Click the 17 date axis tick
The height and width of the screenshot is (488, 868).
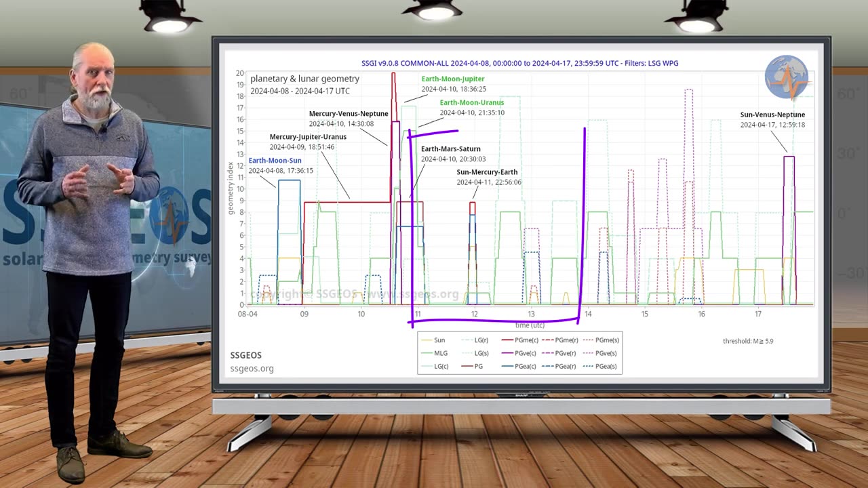[758, 314]
